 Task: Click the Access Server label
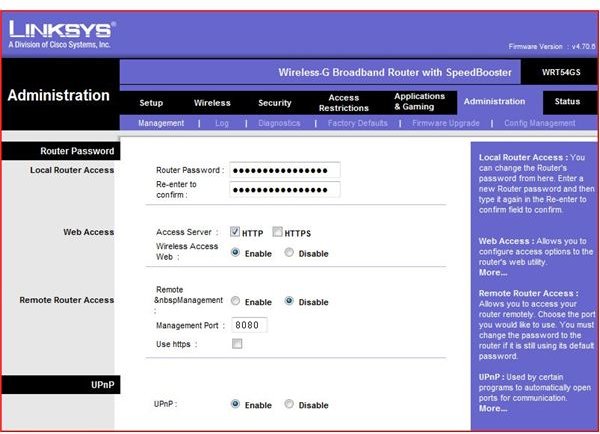tap(187, 232)
